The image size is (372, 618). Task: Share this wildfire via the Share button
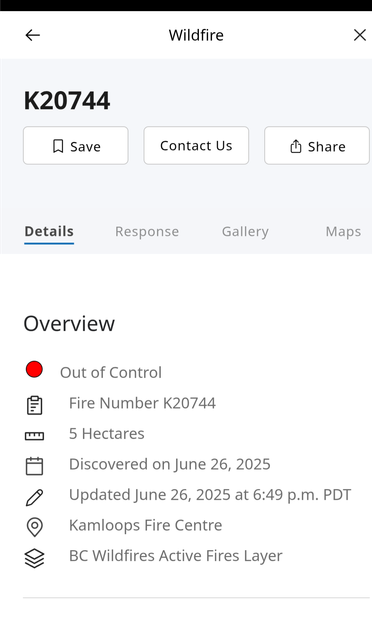coord(317,146)
